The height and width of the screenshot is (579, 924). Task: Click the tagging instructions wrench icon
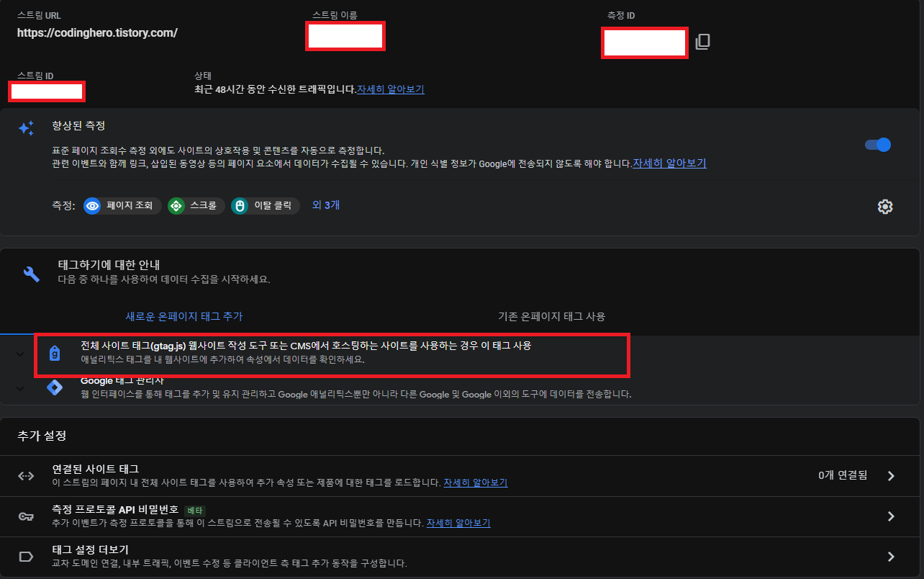pos(32,274)
